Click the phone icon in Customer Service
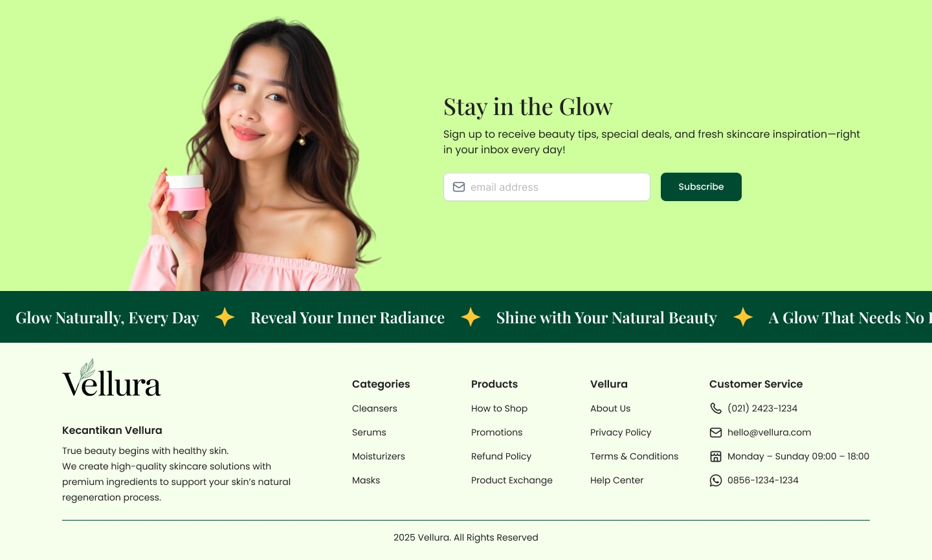This screenshot has height=560, width=932. 716,408
